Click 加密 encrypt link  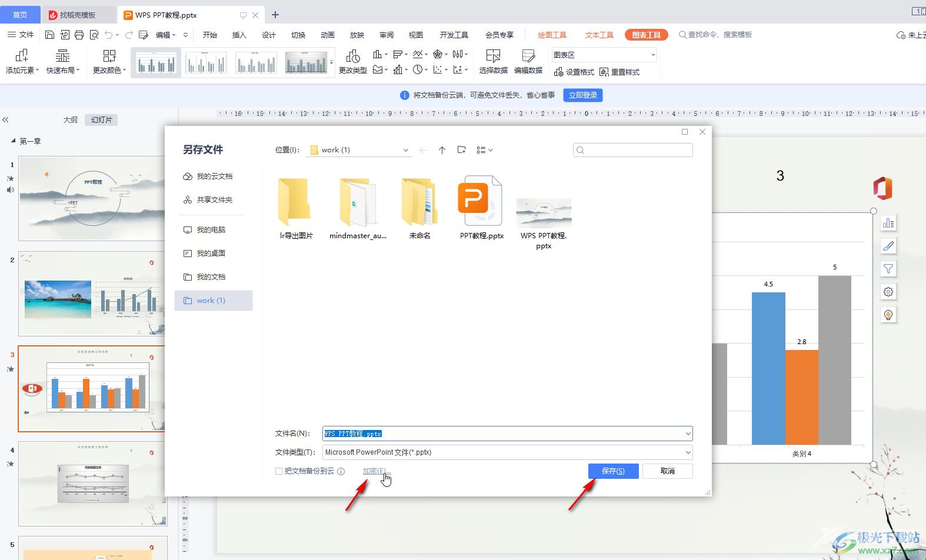[377, 471]
